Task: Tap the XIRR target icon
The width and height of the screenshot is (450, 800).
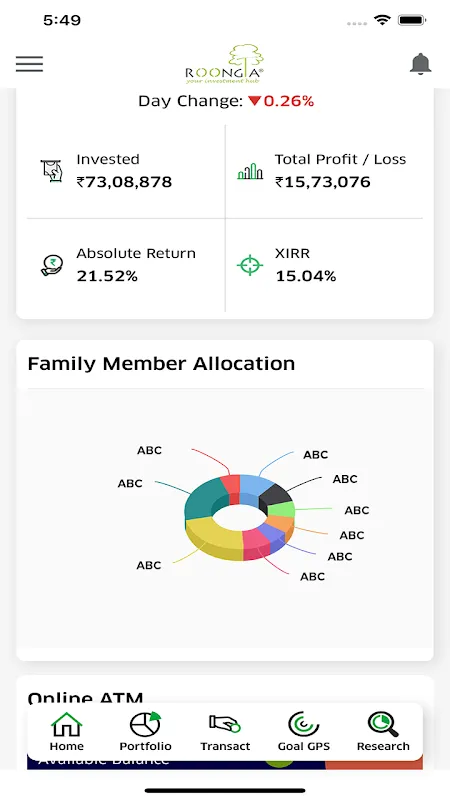Action: click(250, 265)
